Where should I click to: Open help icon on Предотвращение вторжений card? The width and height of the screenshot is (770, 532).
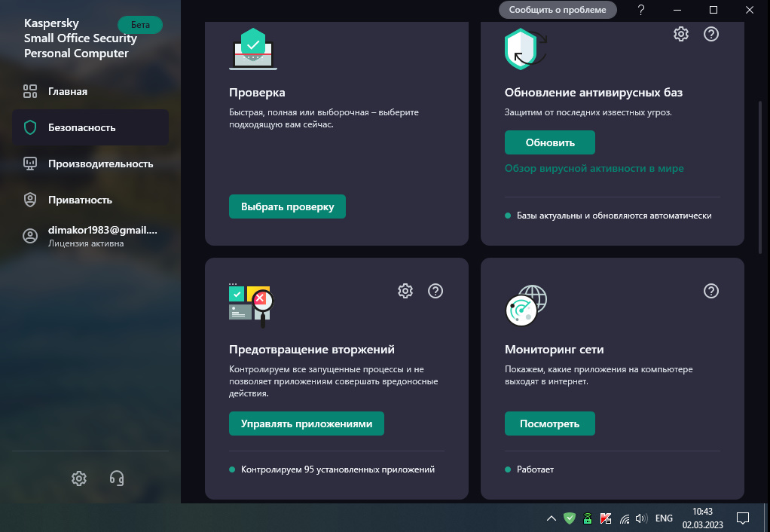click(x=435, y=291)
